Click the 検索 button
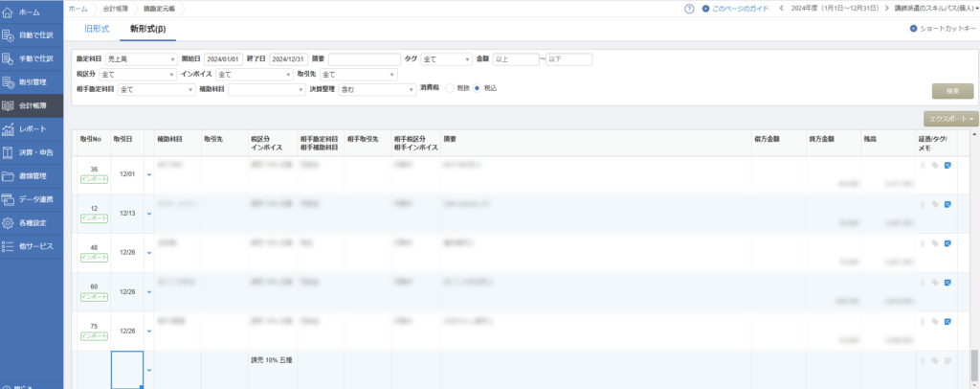The height and width of the screenshot is (389, 980). (952, 91)
